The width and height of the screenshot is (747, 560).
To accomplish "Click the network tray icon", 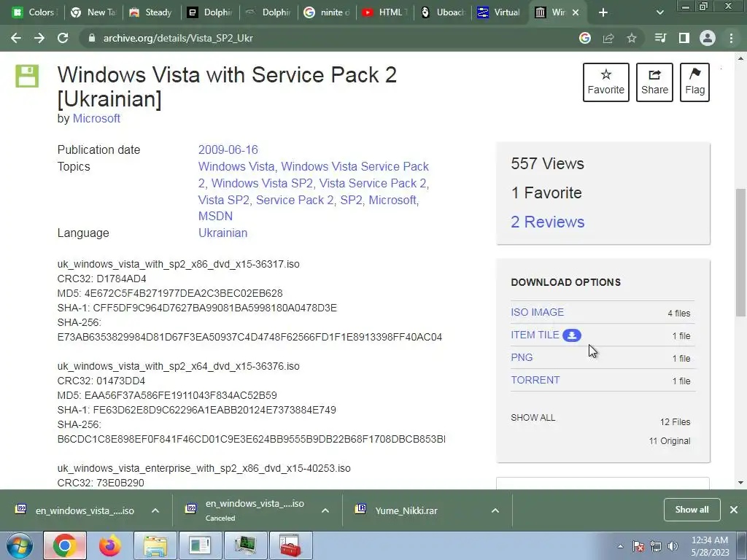I will coord(656,546).
